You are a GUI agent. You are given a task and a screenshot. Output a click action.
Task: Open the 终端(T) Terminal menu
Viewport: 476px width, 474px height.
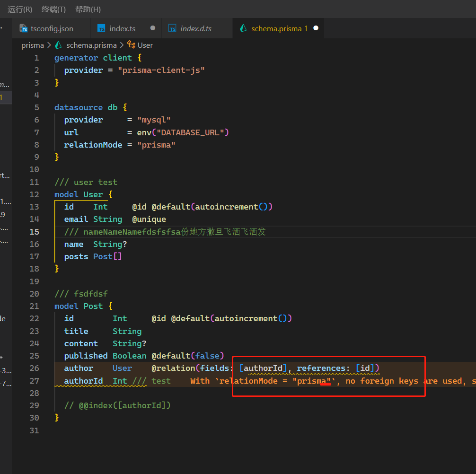[53, 9]
